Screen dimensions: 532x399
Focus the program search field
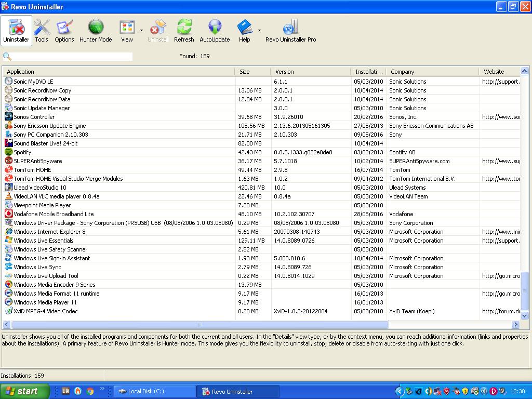click(72, 56)
